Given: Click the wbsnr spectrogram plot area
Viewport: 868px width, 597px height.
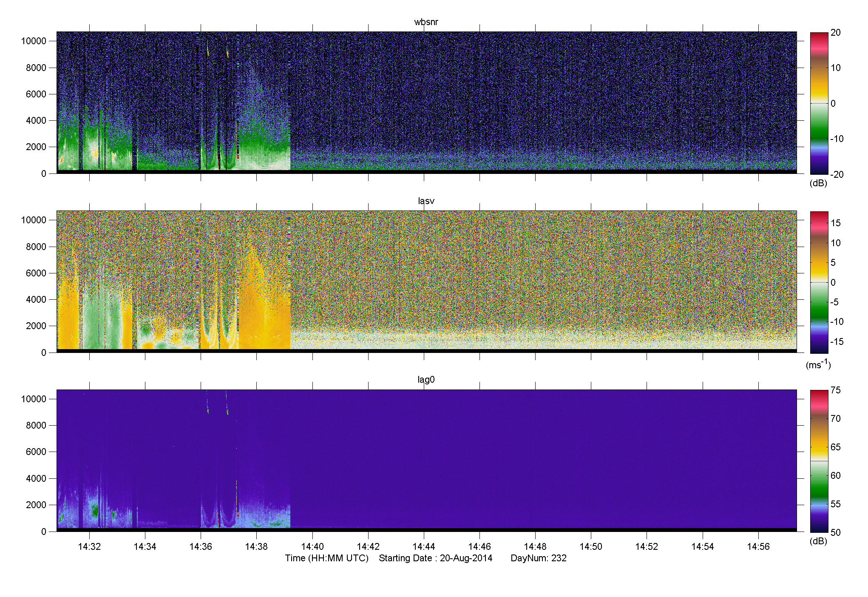Looking at the screenshot, I should 427,102.
